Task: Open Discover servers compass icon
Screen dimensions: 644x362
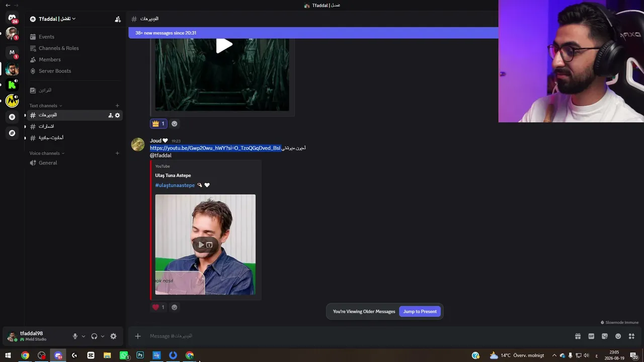Action: 12,133
